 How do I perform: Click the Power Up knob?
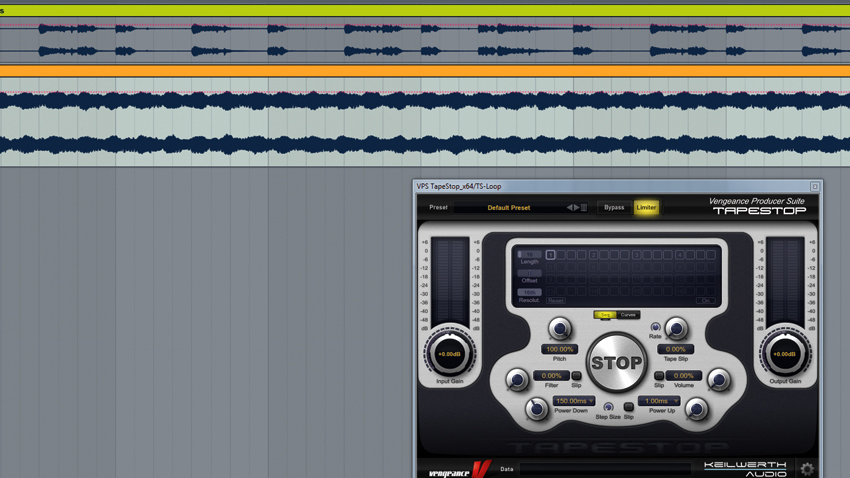click(697, 409)
